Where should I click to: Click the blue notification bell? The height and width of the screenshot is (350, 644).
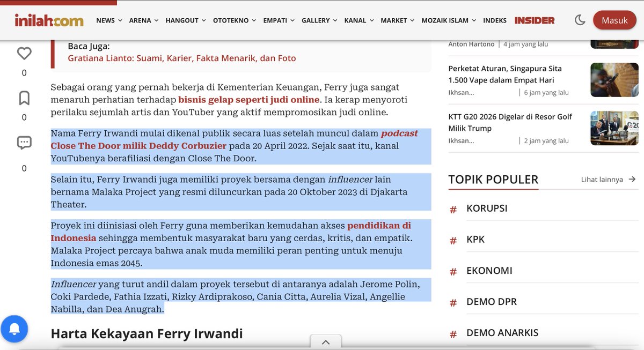[x=14, y=329]
